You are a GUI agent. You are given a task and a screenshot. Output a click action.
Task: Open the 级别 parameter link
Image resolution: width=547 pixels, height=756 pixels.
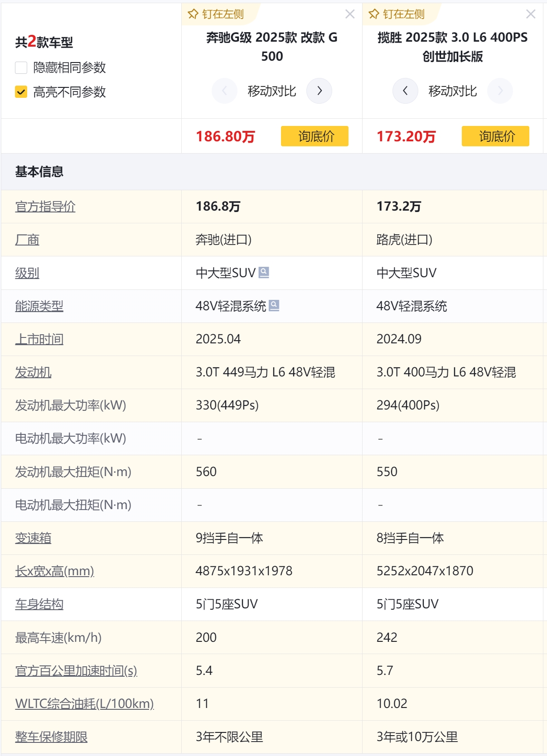[x=27, y=273]
